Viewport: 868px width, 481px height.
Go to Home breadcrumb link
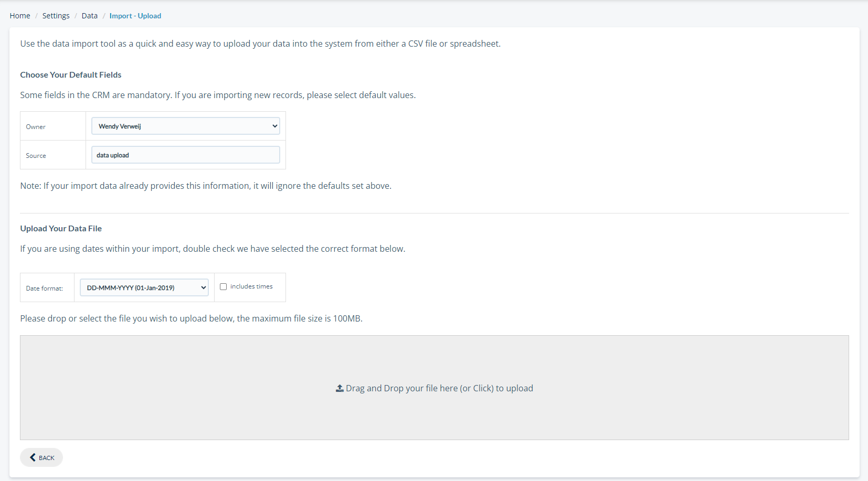point(20,16)
